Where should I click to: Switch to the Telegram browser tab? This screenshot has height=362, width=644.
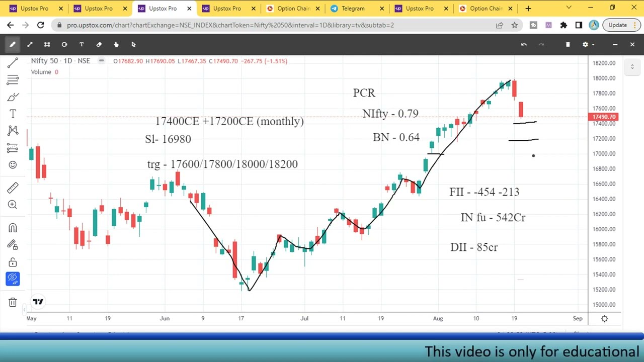[x=353, y=8]
